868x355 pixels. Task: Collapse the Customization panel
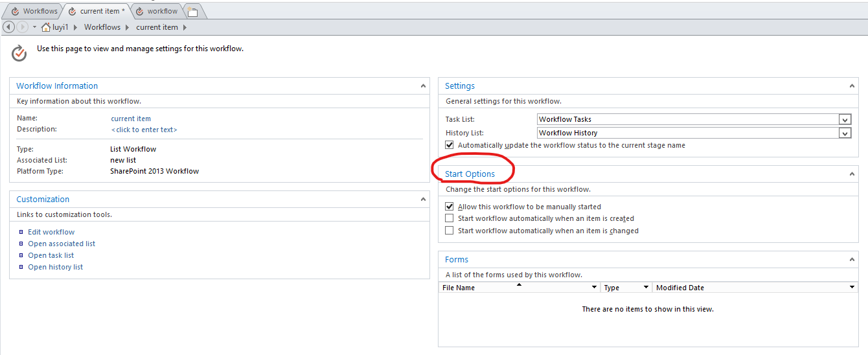tap(423, 199)
